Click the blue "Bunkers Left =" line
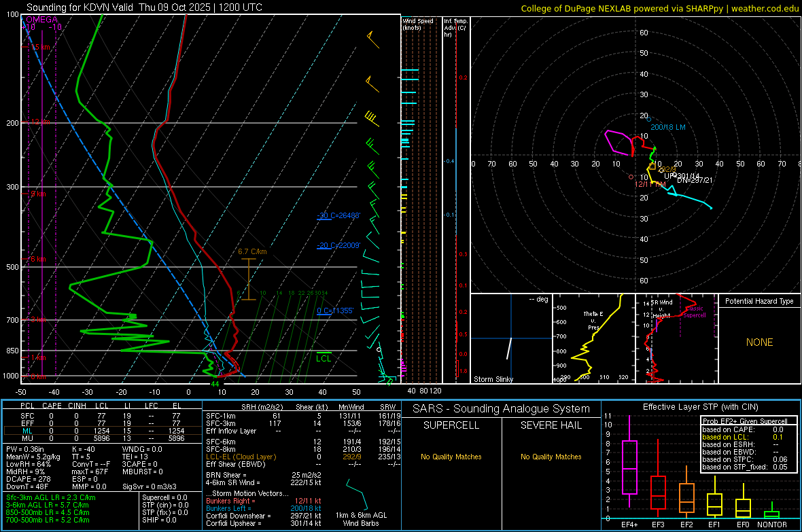The width and height of the screenshot is (802, 532). pyautogui.click(x=264, y=508)
